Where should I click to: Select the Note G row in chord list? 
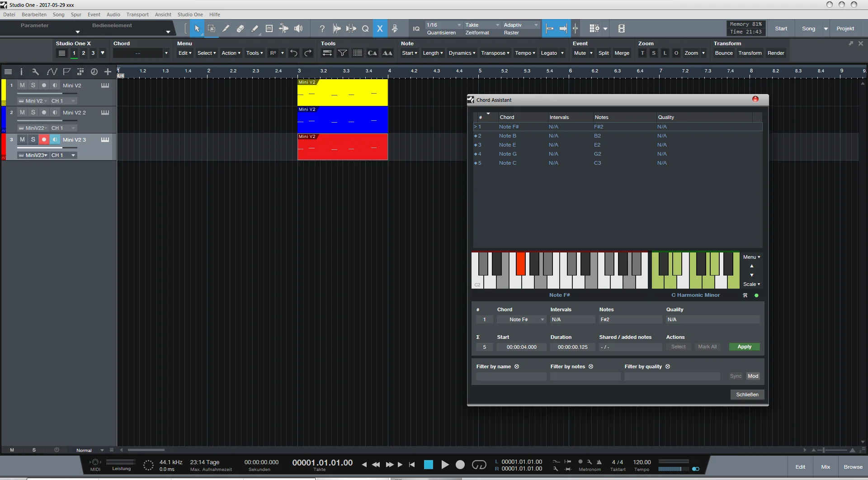coord(618,154)
